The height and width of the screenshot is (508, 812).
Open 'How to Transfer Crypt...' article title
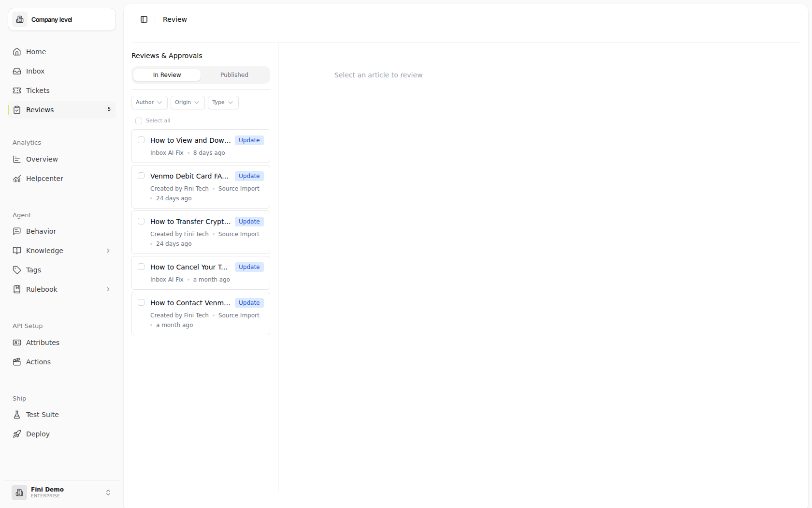click(190, 222)
